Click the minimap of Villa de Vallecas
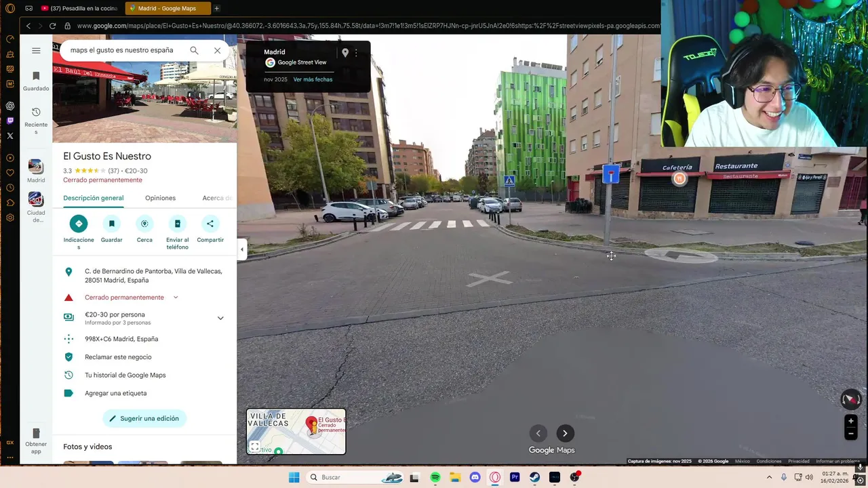Screen dimensions: 868x488 pyautogui.click(x=296, y=431)
